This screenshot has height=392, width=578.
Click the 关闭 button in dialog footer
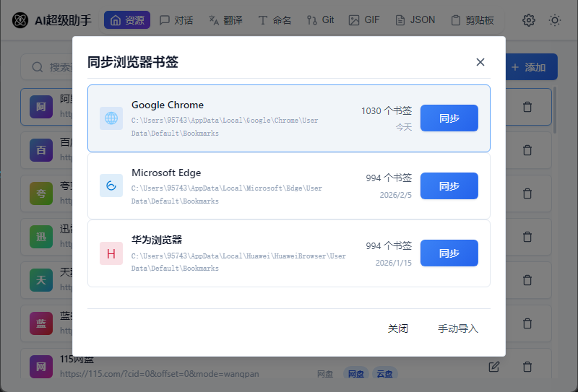pyautogui.click(x=398, y=328)
